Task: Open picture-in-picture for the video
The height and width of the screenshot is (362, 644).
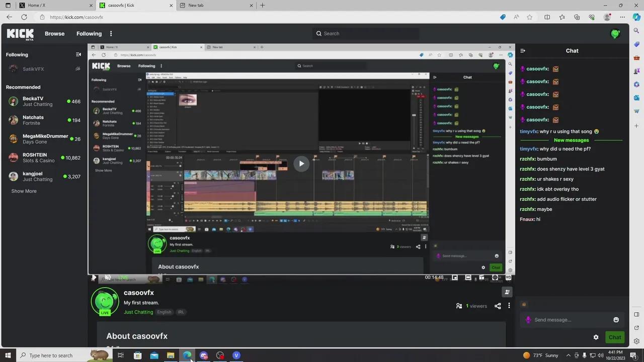Action: pyautogui.click(x=455, y=278)
